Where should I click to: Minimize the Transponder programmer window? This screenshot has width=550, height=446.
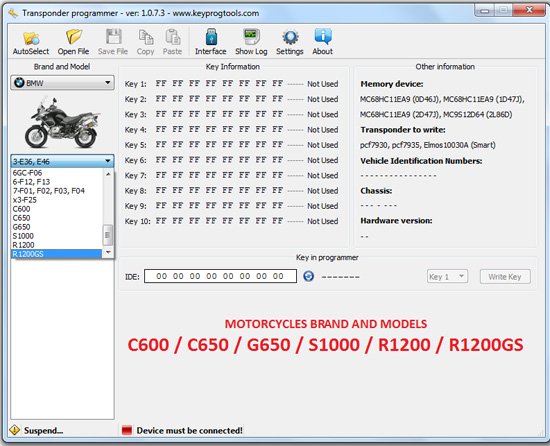click(485, 10)
